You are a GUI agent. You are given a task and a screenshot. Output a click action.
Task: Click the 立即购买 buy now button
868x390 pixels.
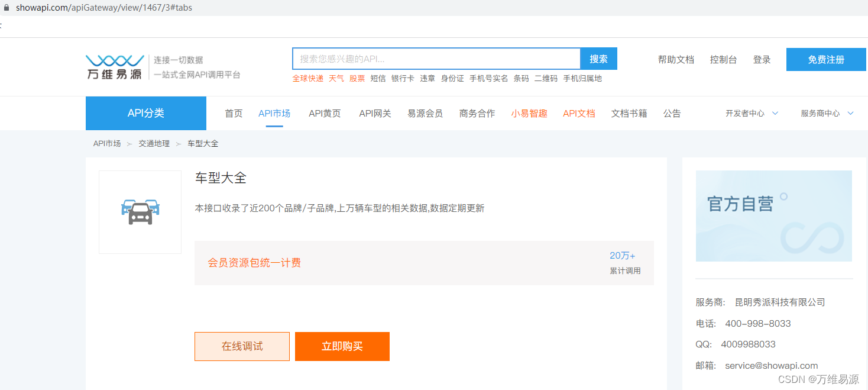(342, 346)
